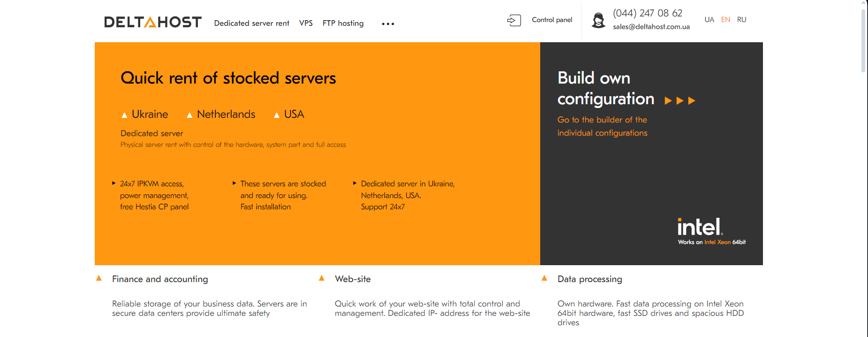The height and width of the screenshot is (337, 868).
Task: Click the page vertical scrollbar thumb
Action: 863,40
